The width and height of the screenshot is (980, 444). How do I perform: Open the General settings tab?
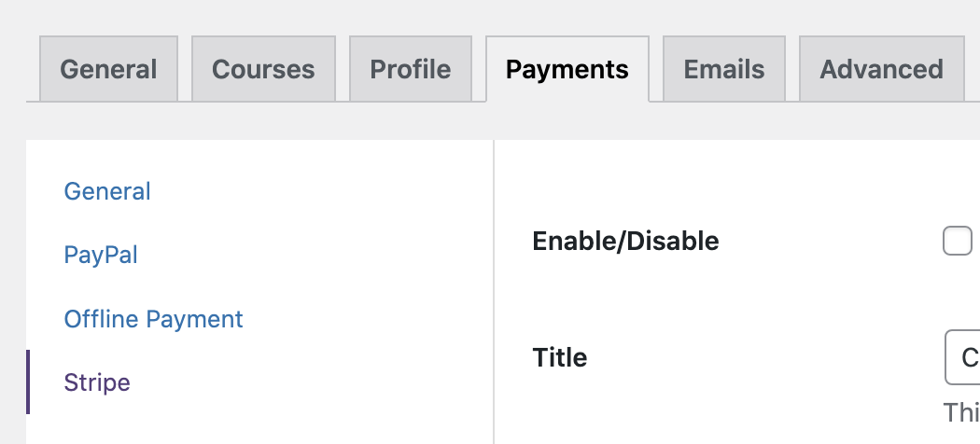point(108,69)
